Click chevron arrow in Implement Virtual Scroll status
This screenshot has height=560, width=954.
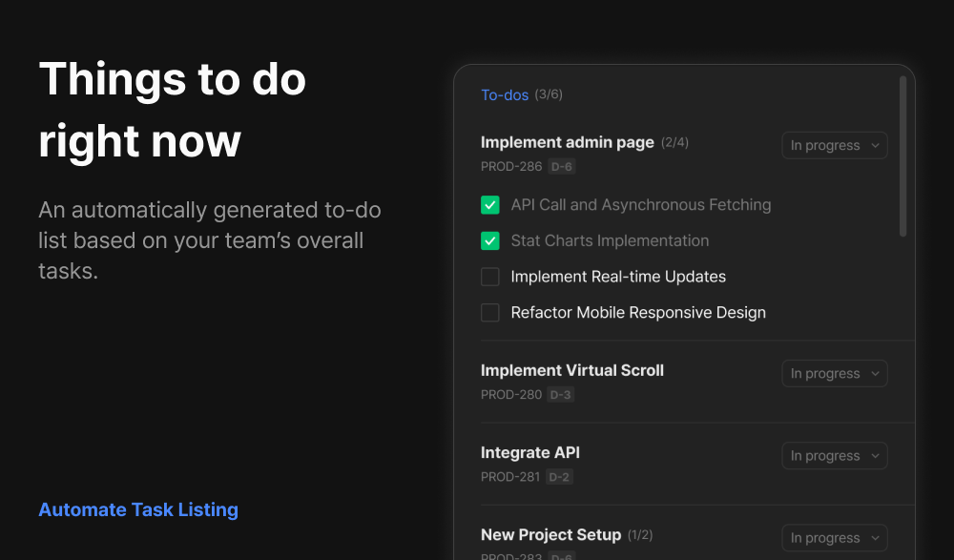[875, 374]
